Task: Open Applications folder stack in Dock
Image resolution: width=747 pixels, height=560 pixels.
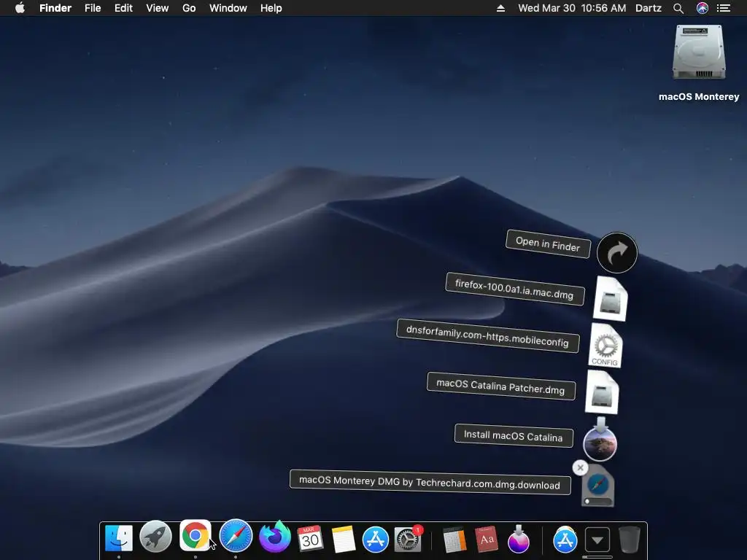Action: coord(565,540)
